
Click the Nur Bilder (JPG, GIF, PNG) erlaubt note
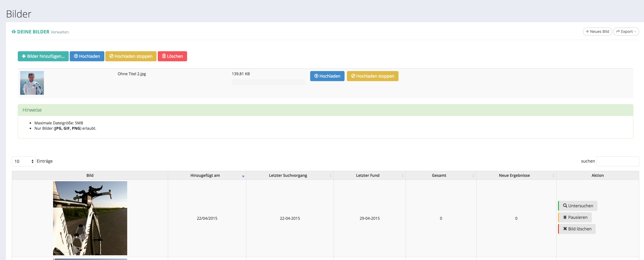point(65,128)
